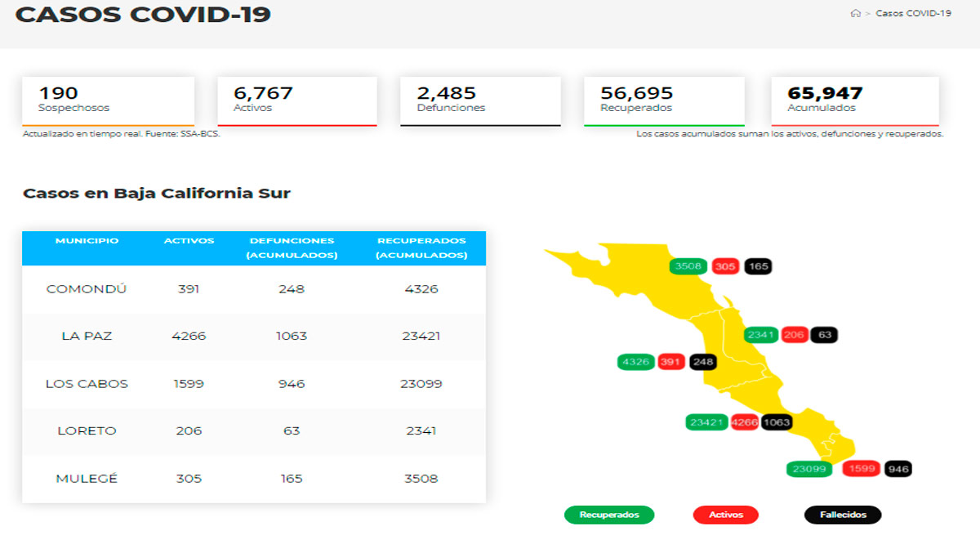Click table cell 1599 in Los Cabos row
Viewport: 980px width, 544px height.
coord(189,384)
